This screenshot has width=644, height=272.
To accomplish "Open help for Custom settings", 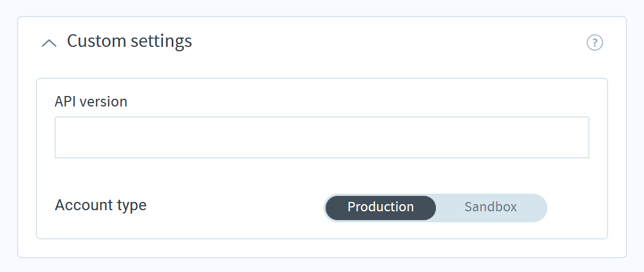I will (x=594, y=42).
